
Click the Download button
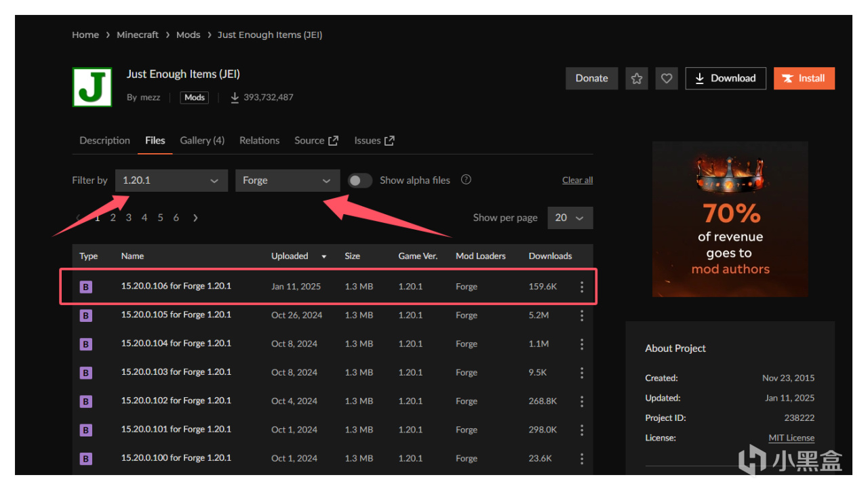(x=726, y=79)
